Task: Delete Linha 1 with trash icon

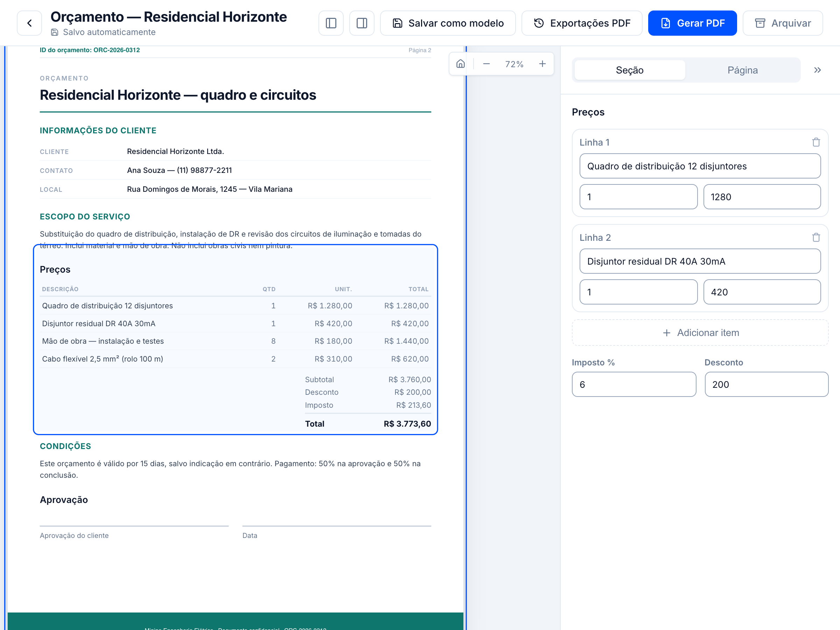Action: [816, 142]
